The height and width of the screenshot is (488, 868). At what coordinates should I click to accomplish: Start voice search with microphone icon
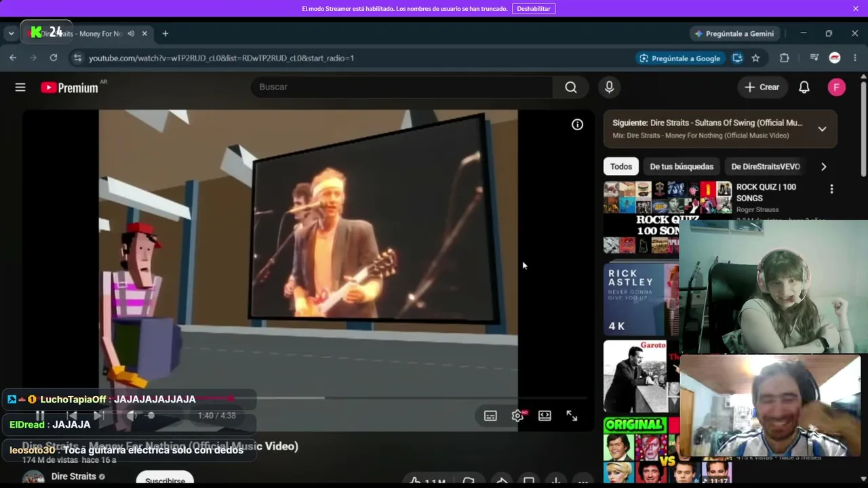[x=609, y=87]
